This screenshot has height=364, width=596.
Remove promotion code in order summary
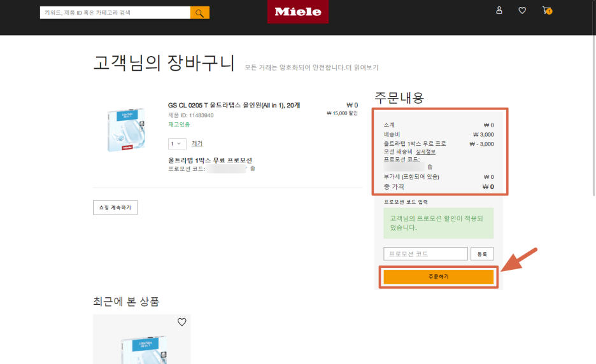click(430, 167)
